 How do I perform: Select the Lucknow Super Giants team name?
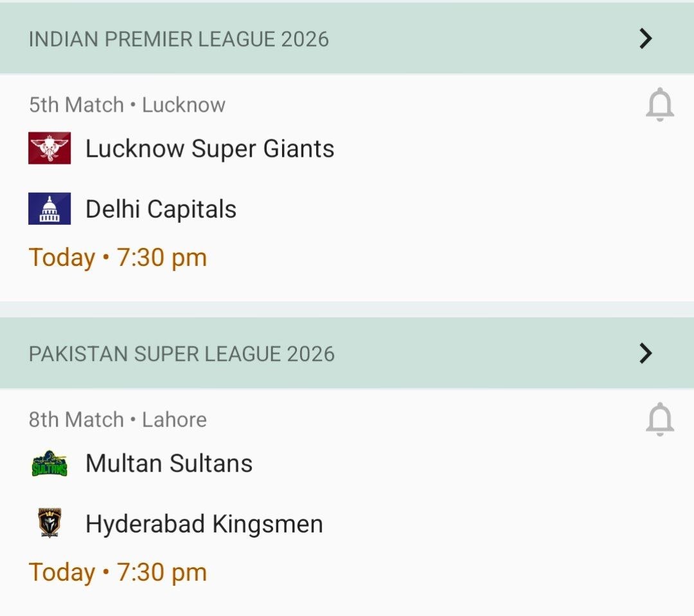click(209, 148)
